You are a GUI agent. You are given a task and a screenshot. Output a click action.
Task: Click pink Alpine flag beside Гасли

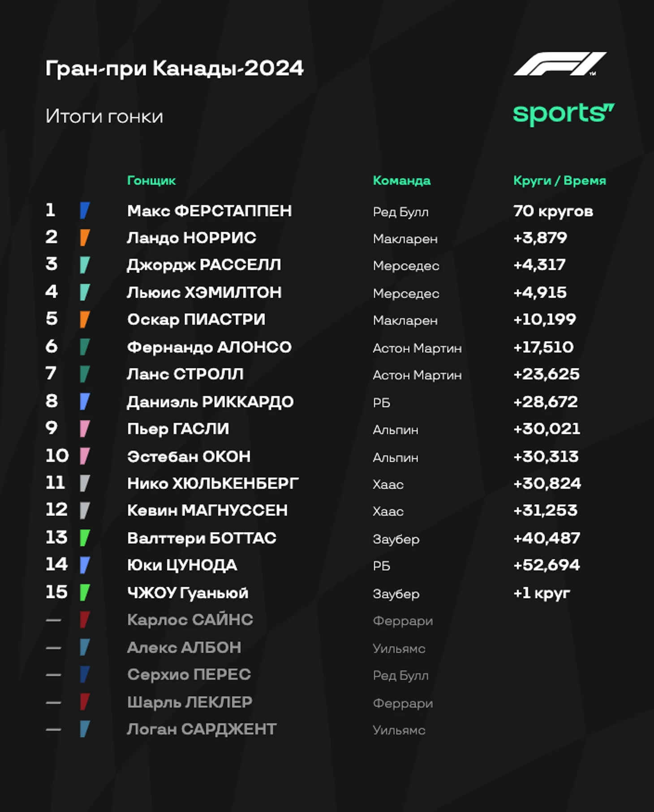pos(85,429)
